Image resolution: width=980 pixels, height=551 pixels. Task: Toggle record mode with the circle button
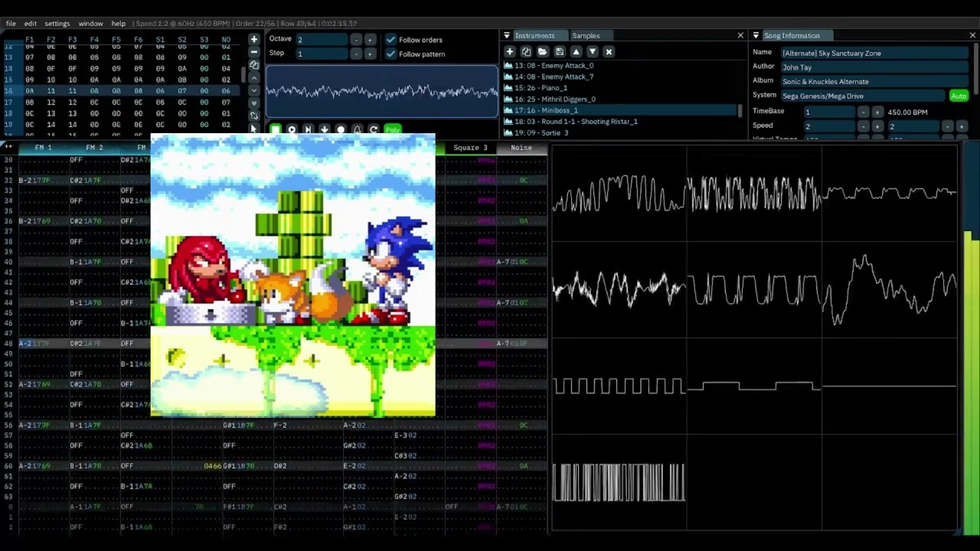(x=341, y=130)
